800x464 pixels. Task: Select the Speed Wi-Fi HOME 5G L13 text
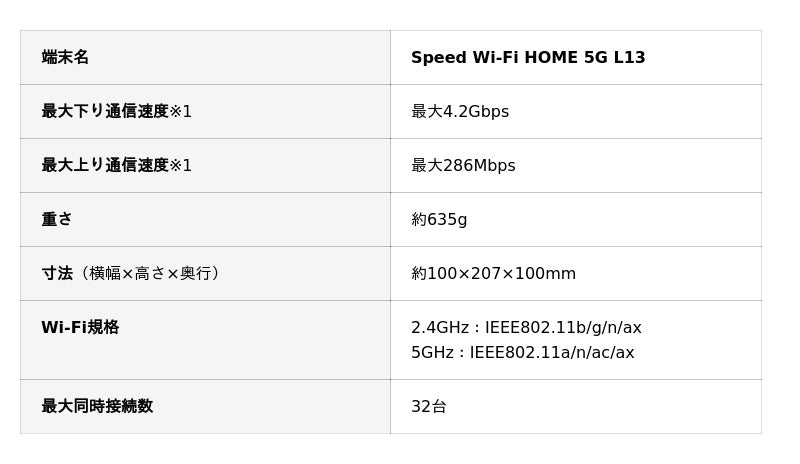(x=528, y=58)
